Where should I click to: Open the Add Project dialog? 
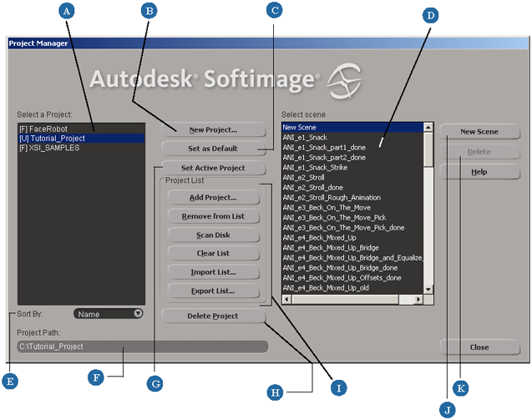pyautogui.click(x=212, y=197)
